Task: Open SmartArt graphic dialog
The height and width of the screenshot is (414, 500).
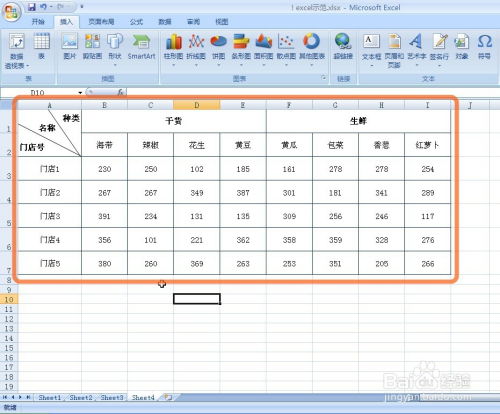Action: pos(141,47)
